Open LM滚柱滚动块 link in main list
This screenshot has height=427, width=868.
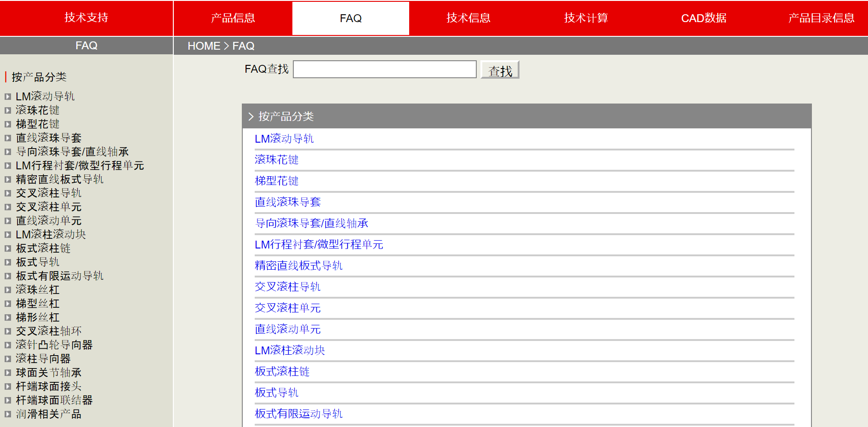click(x=290, y=350)
